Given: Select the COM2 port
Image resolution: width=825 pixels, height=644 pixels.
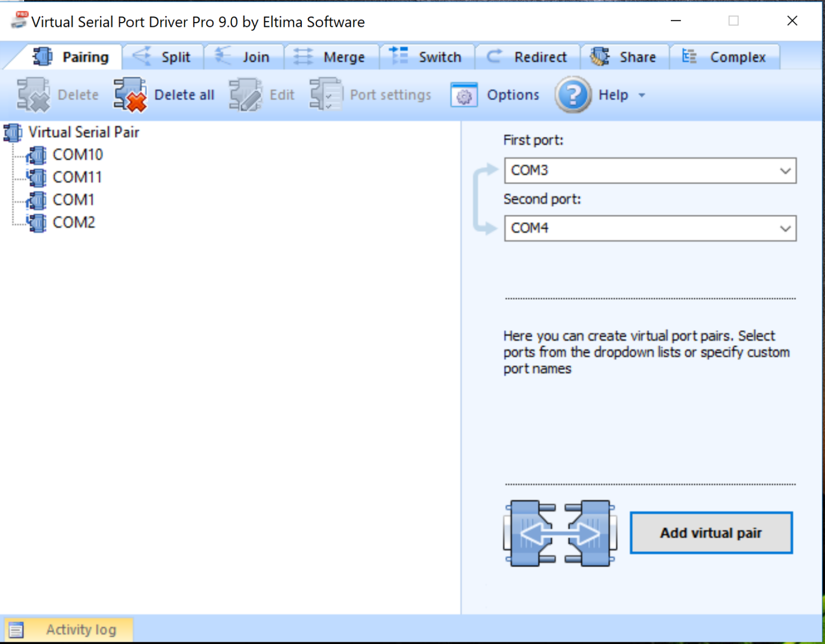Looking at the screenshot, I should pos(74,222).
